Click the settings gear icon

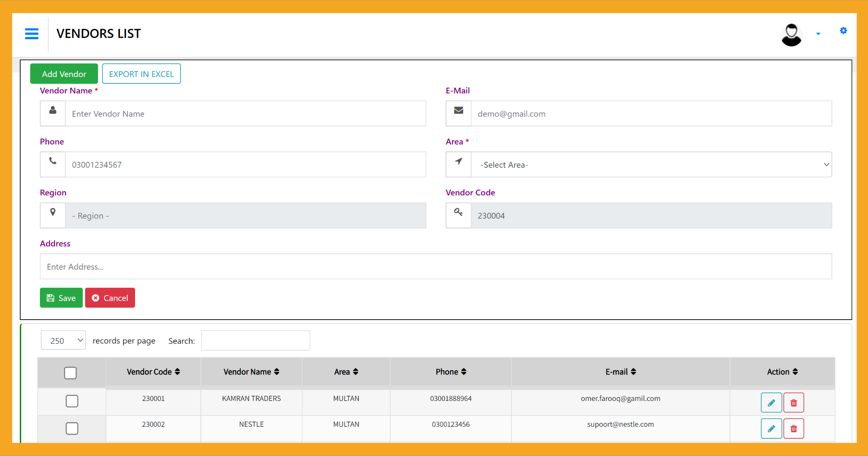point(843,31)
